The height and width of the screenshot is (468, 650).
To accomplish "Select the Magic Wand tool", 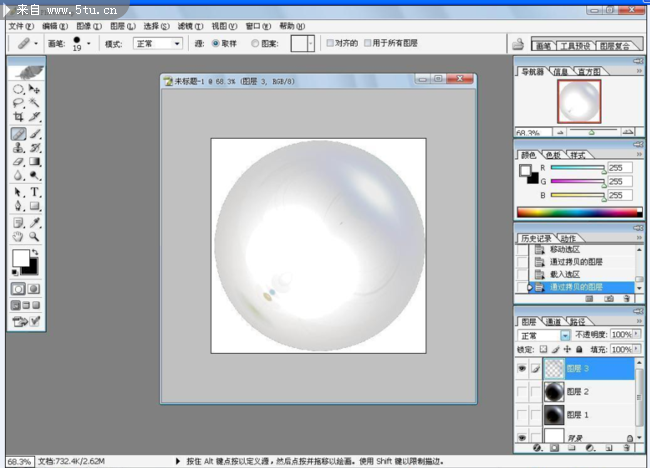I will 35,103.
